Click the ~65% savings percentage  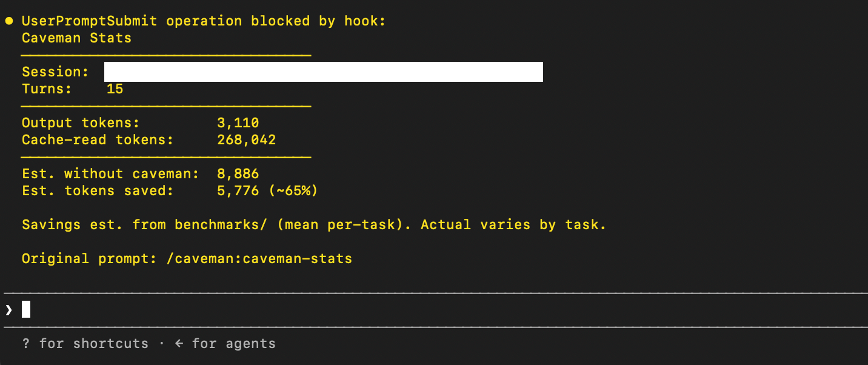click(x=293, y=191)
